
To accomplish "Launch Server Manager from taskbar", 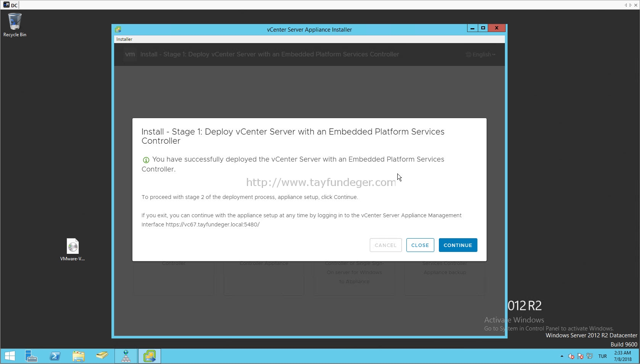I will tap(31, 356).
